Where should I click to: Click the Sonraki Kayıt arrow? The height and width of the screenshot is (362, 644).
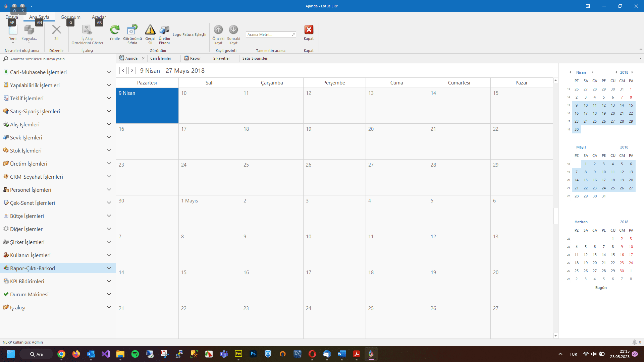(x=233, y=30)
